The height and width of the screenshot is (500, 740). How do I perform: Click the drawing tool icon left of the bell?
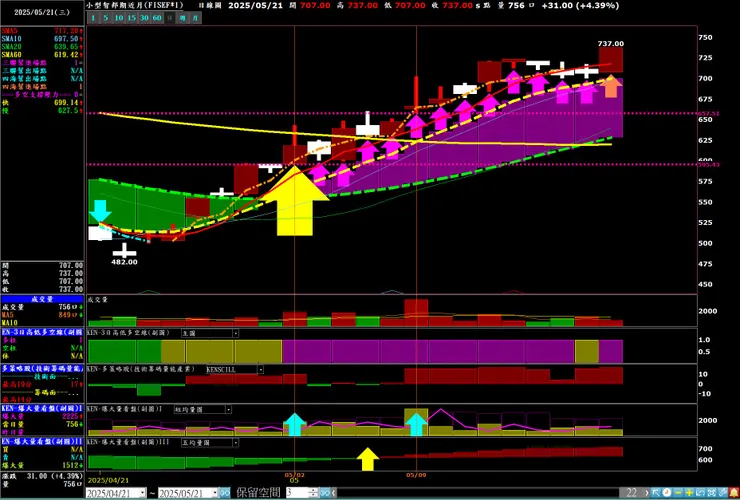click(x=722, y=493)
